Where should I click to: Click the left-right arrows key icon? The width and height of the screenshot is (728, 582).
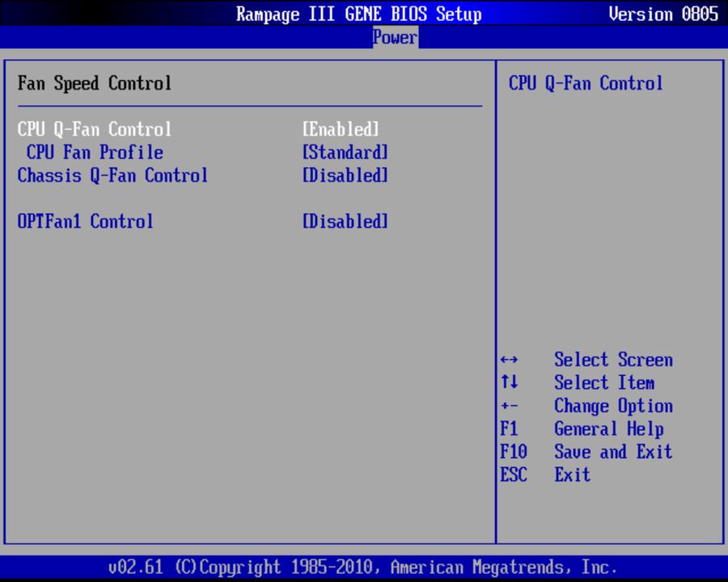(x=509, y=360)
